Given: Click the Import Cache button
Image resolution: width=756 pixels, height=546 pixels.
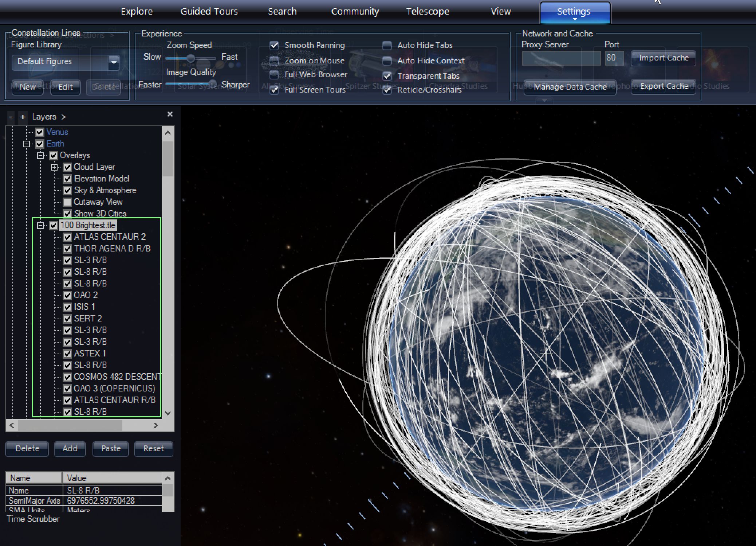Looking at the screenshot, I should (664, 58).
